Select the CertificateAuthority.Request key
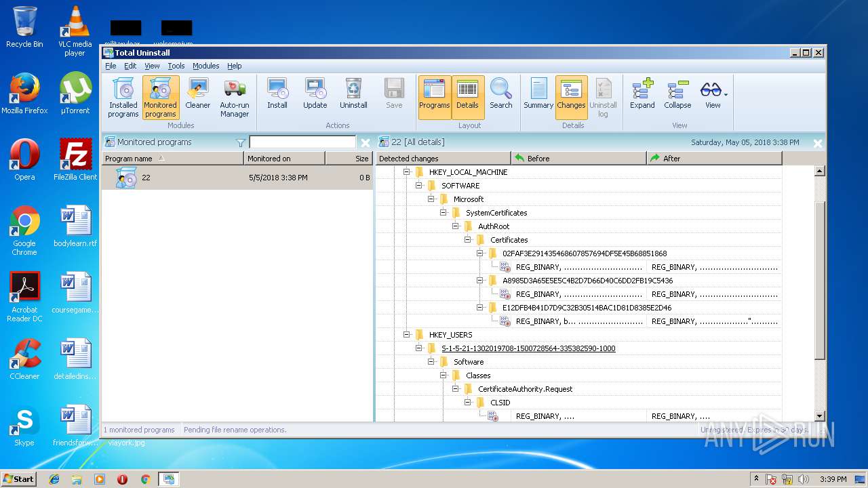 click(x=525, y=389)
